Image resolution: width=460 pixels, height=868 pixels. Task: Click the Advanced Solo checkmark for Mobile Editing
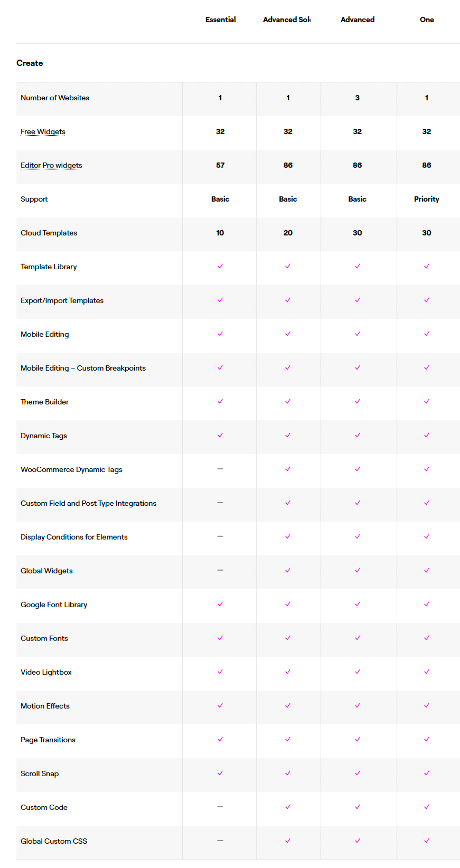coord(288,334)
